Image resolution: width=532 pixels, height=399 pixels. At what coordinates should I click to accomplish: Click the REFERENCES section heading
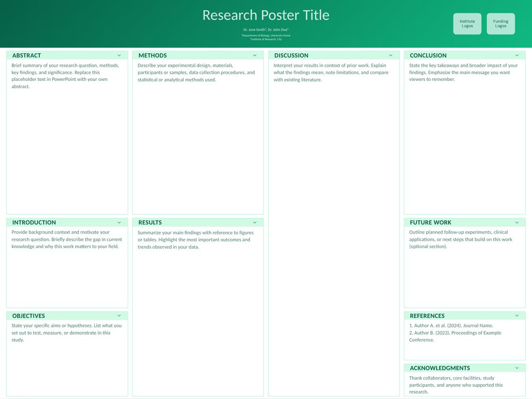click(x=427, y=316)
